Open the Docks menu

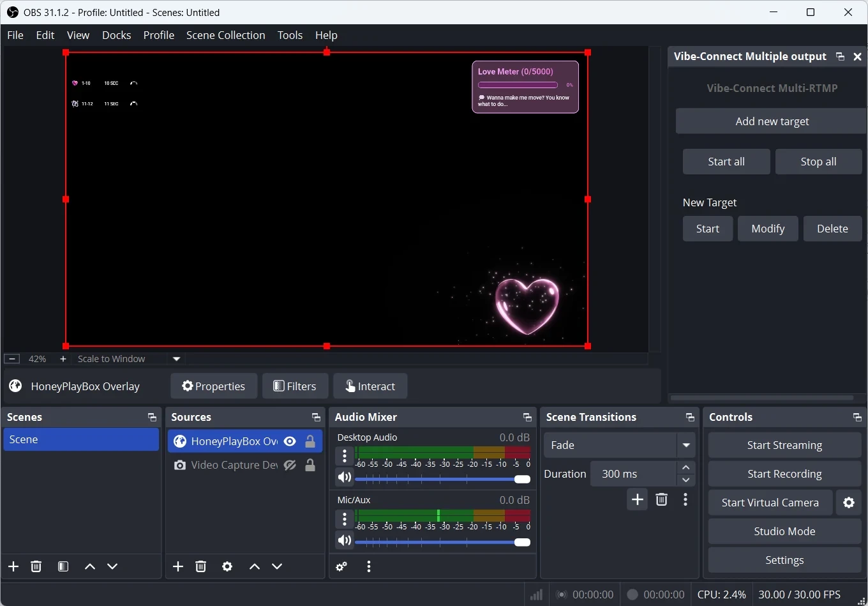pos(116,35)
